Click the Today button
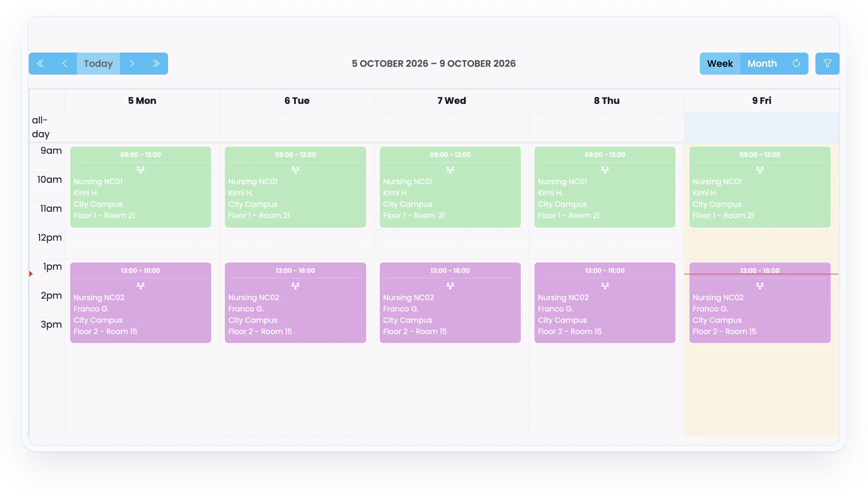Image resolution: width=868 pixels, height=490 pixels. pos(98,63)
